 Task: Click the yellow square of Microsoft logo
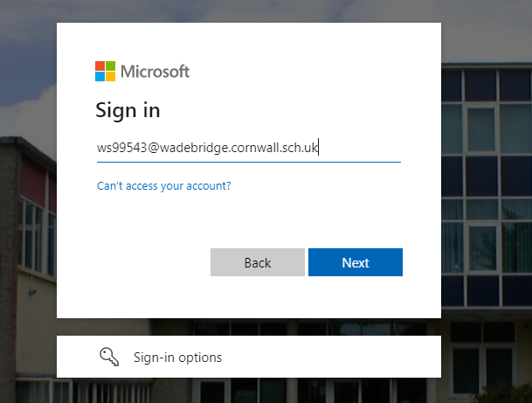pyautogui.click(x=111, y=76)
